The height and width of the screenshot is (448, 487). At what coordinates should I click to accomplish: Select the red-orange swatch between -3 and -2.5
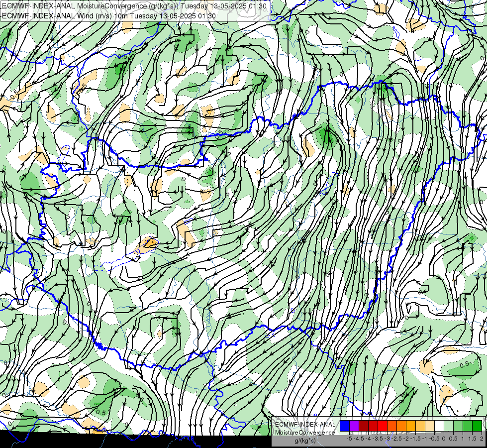pos(392,426)
